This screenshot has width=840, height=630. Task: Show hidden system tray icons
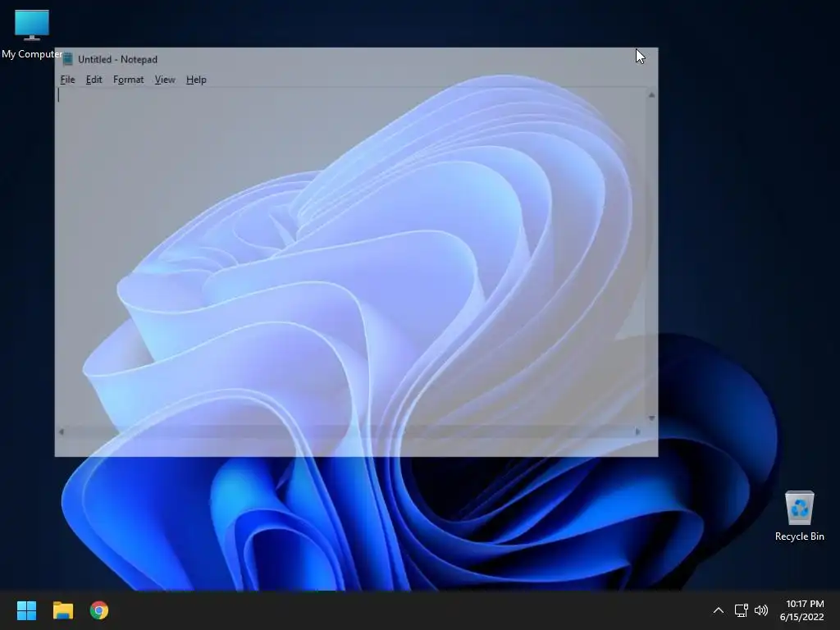tap(719, 610)
